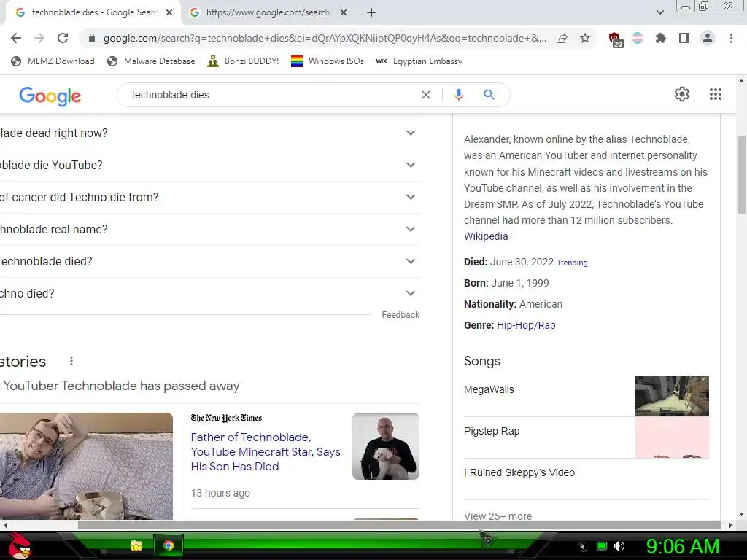The width and height of the screenshot is (747, 560).
Task: Click the address bar URL
Action: point(325,38)
